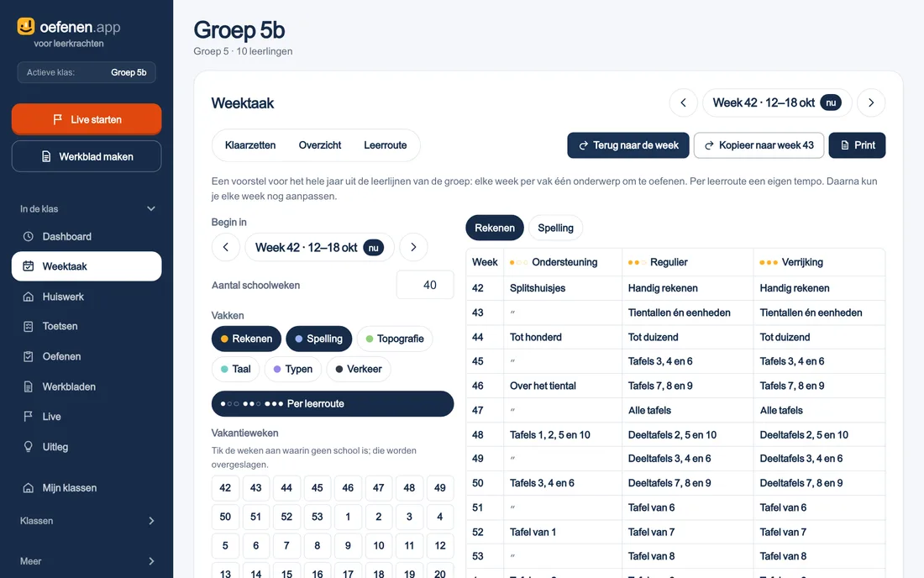Toggle the Verkeer subject chip
The image size is (924, 578).
pos(359,369)
